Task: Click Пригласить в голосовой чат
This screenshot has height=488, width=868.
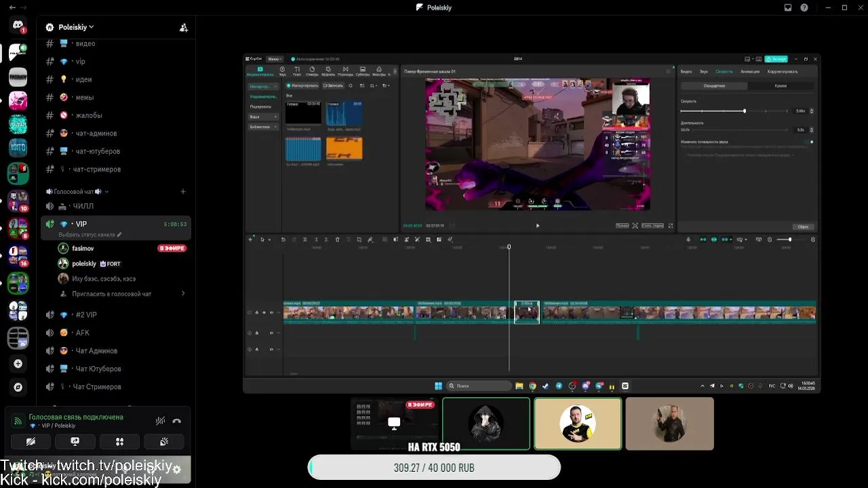Action: pos(112,293)
